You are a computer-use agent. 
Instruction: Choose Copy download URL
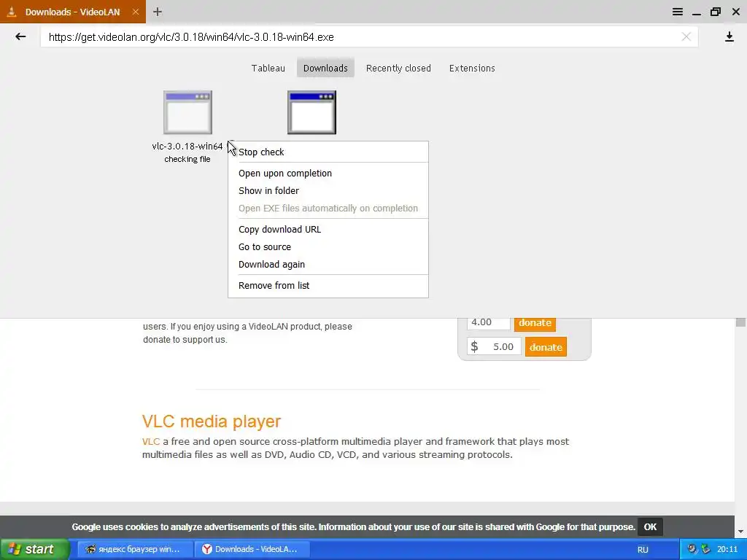click(x=328, y=229)
